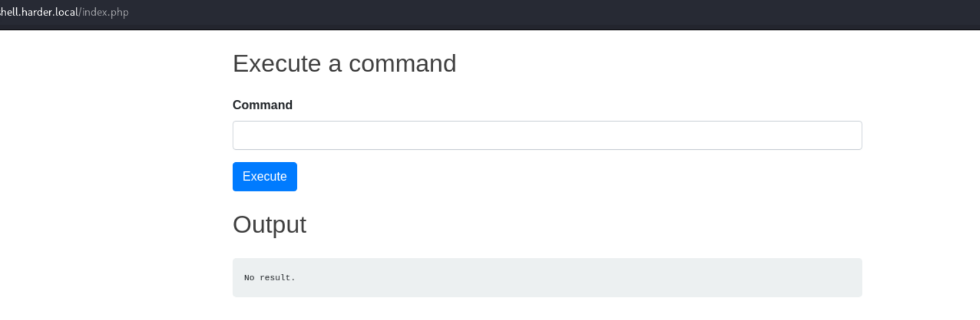Focus the Command text input field
980x320 pixels.
pyautogui.click(x=547, y=135)
